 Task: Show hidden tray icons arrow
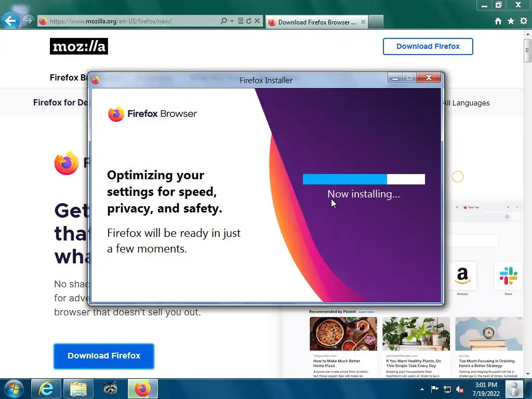422,389
